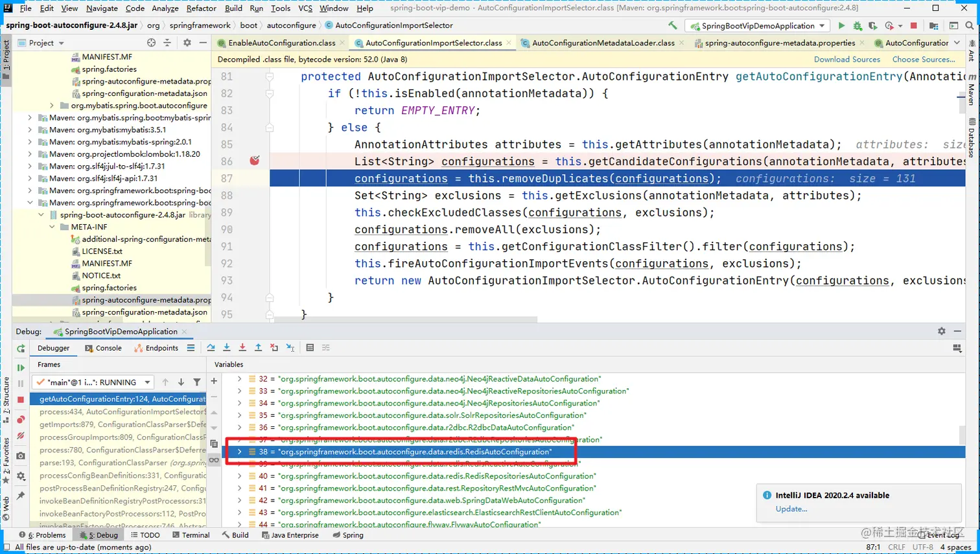The width and height of the screenshot is (980, 554).
Task: Open the Refactor menu
Action: click(x=201, y=8)
